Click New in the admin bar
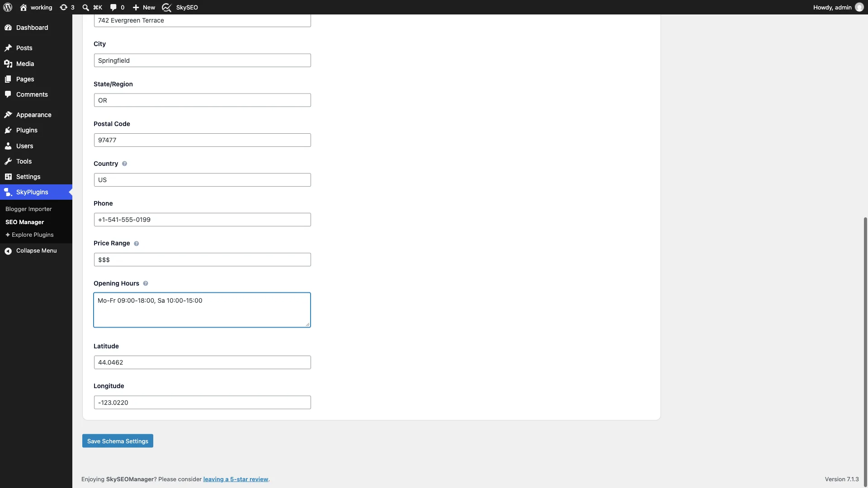868x488 pixels. point(149,7)
